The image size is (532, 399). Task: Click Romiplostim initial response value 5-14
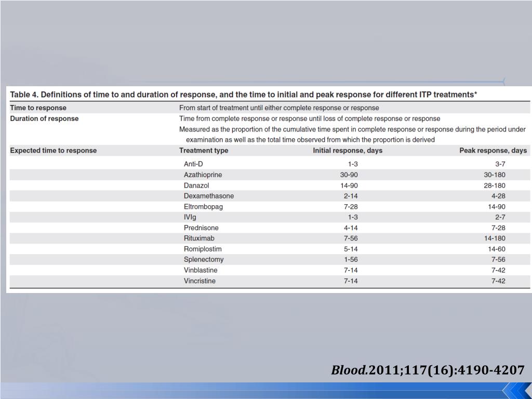[351, 249]
